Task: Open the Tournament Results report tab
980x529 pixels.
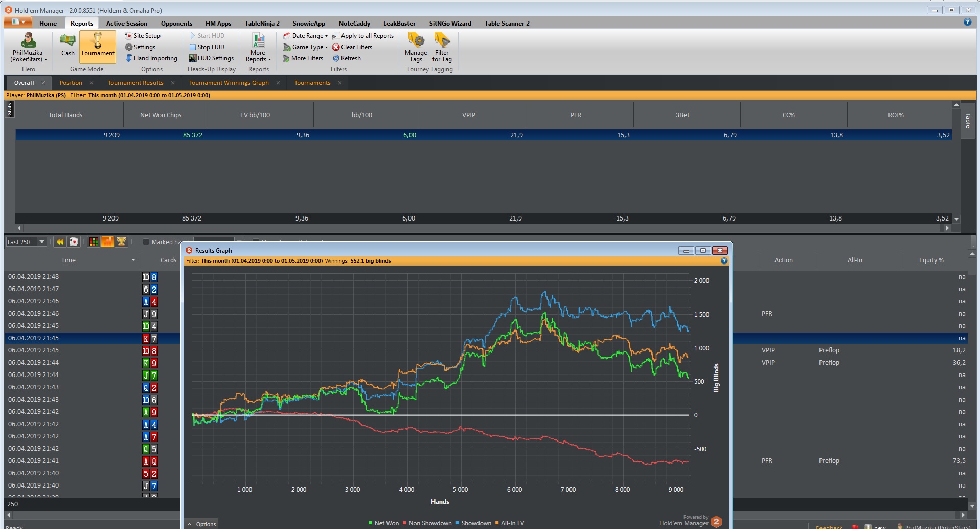Action: pos(135,83)
